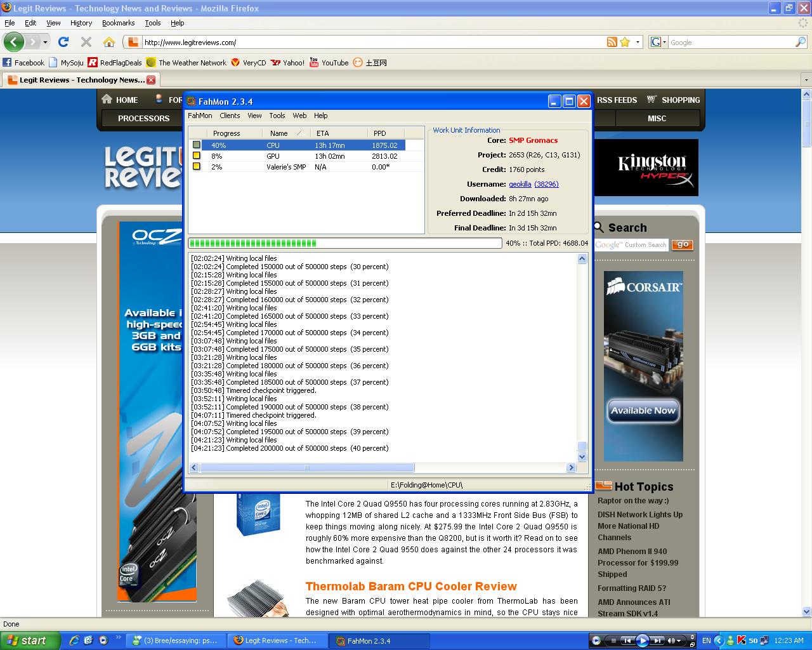
Task: Sort clients by Progress column header
Action: (x=235, y=133)
